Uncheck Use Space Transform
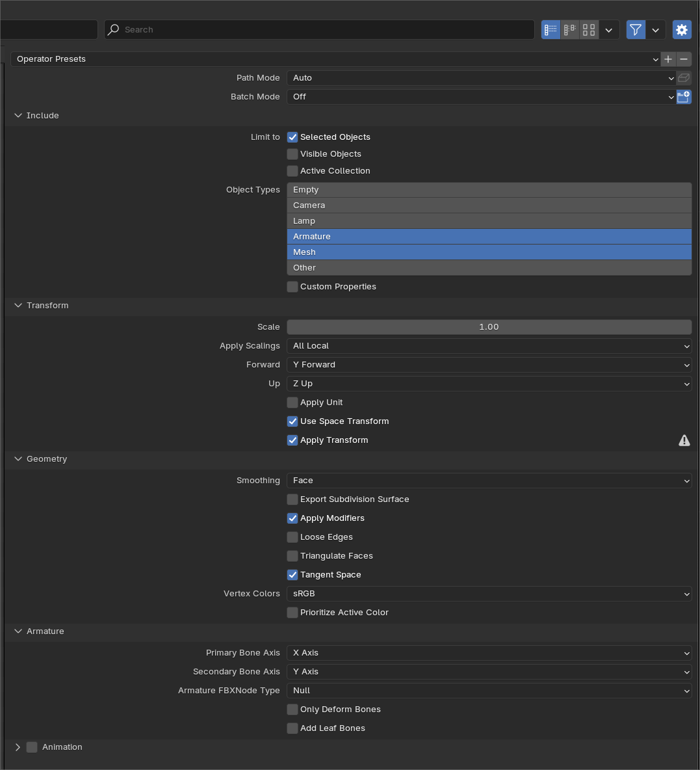Viewport: 700px width, 770px height. pyautogui.click(x=292, y=421)
